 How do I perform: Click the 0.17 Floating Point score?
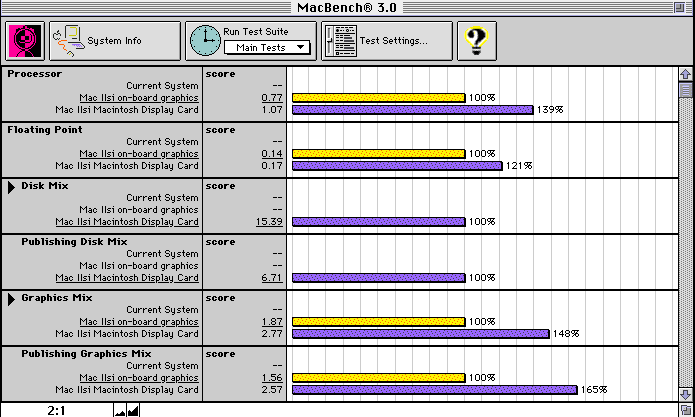tap(272, 166)
